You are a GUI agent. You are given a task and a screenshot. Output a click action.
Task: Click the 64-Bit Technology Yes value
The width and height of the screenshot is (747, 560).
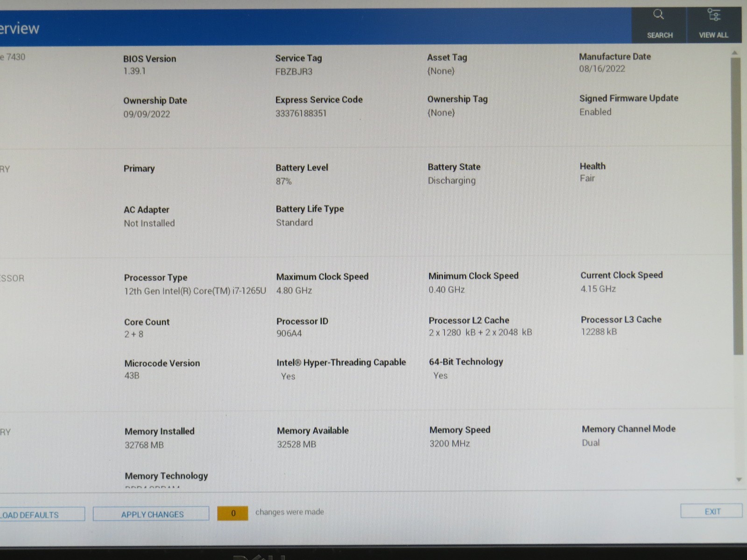440,376
